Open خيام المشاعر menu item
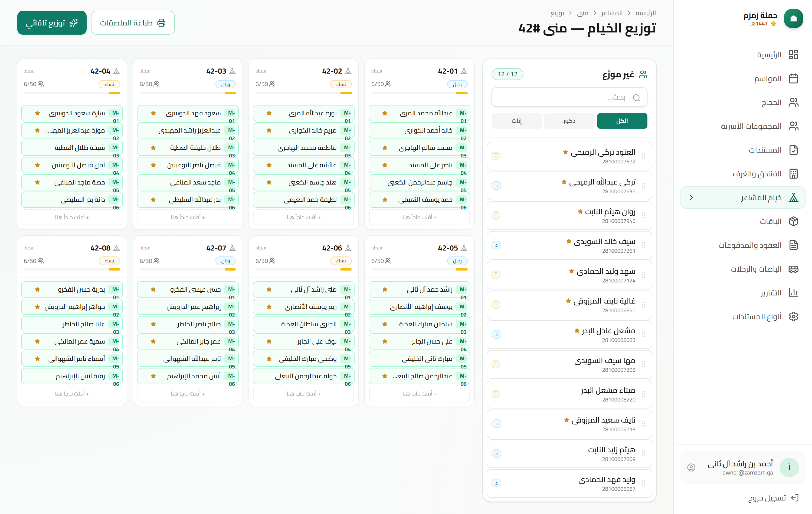 point(742,197)
